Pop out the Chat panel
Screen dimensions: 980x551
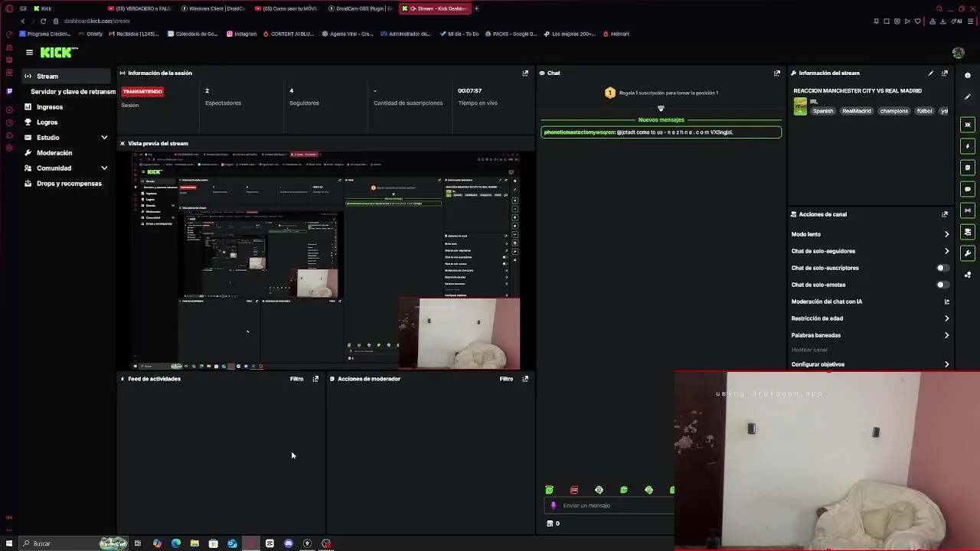point(777,73)
